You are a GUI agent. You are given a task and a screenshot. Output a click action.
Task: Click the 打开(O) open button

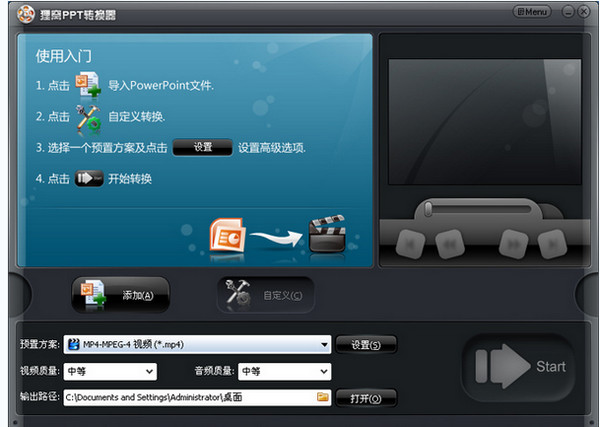366,398
